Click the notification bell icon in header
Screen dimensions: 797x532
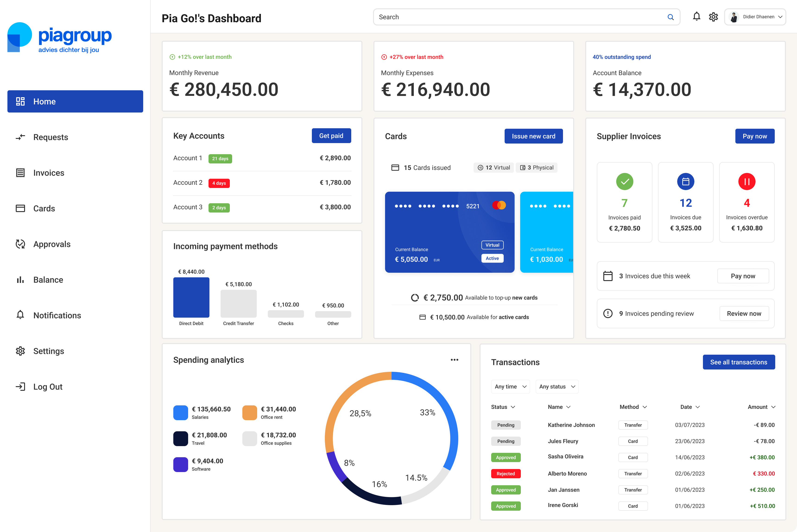[x=696, y=17]
